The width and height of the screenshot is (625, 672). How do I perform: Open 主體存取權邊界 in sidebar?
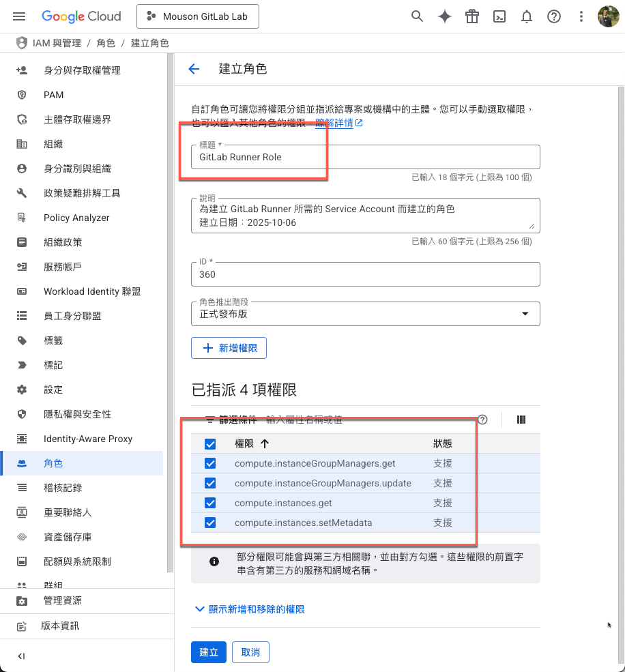[x=82, y=119]
